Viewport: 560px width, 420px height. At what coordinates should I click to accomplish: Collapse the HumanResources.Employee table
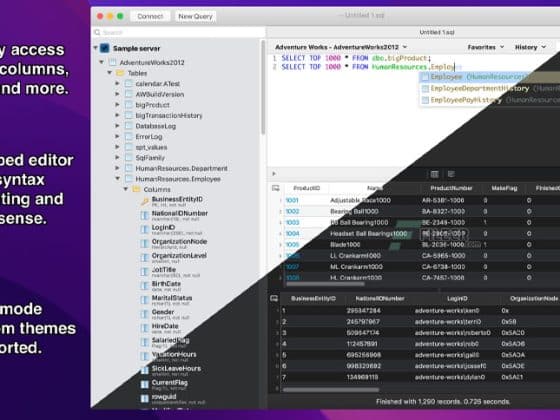pyautogui.click(x=117, y=178)
